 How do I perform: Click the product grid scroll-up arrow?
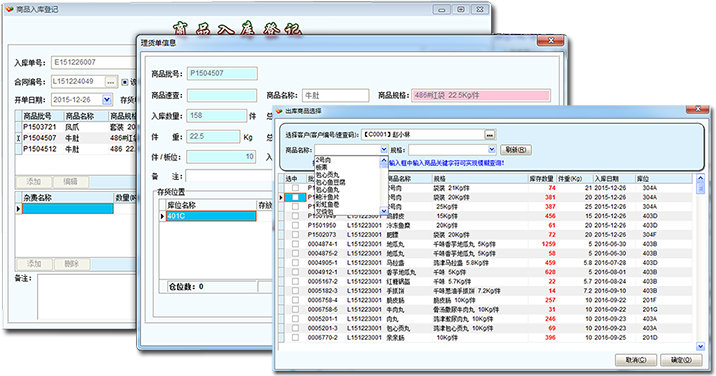[700, 178]
